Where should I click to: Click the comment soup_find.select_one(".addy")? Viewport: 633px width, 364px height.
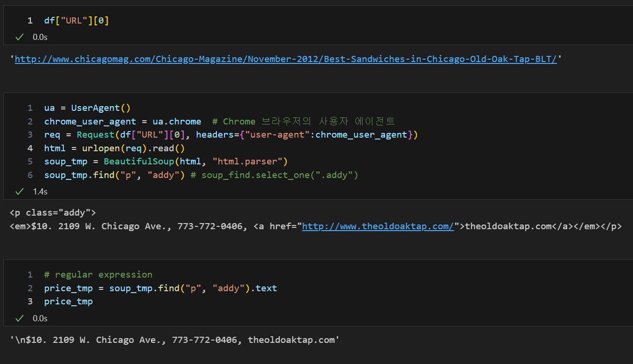pos(275,175)
